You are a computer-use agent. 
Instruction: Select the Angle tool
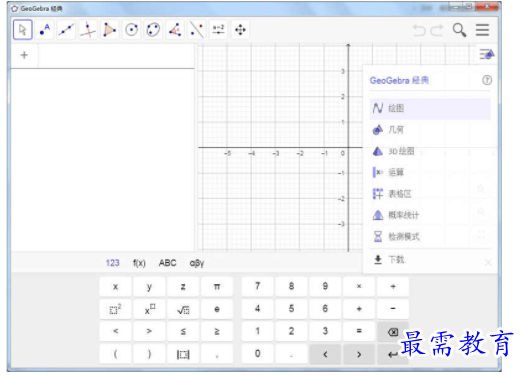[175, 30]
